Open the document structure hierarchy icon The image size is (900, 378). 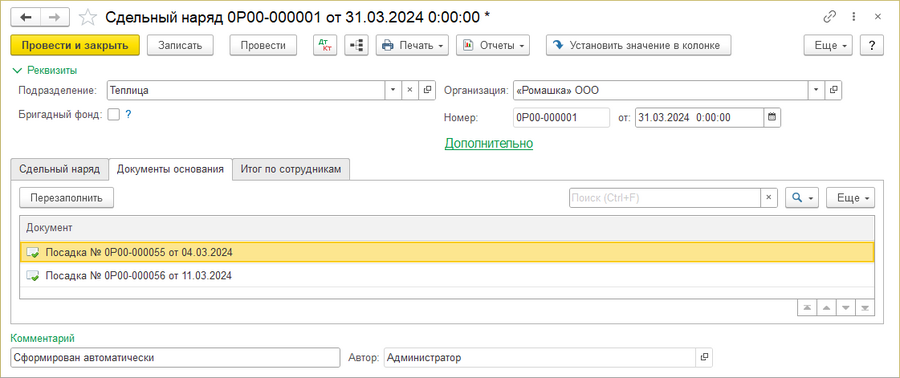pyautogui.click(x=356, y=45)
